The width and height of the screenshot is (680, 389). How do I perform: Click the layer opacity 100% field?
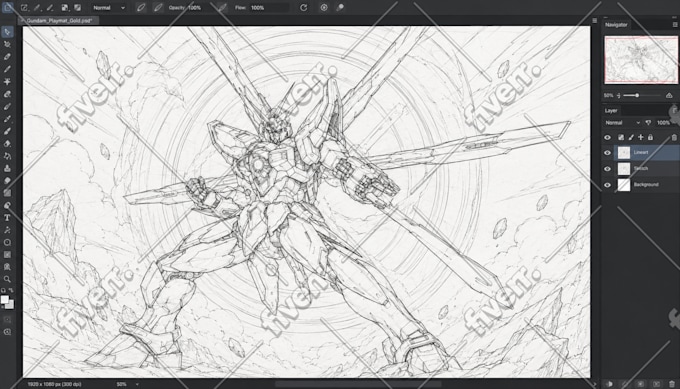(x=663, y=123)
